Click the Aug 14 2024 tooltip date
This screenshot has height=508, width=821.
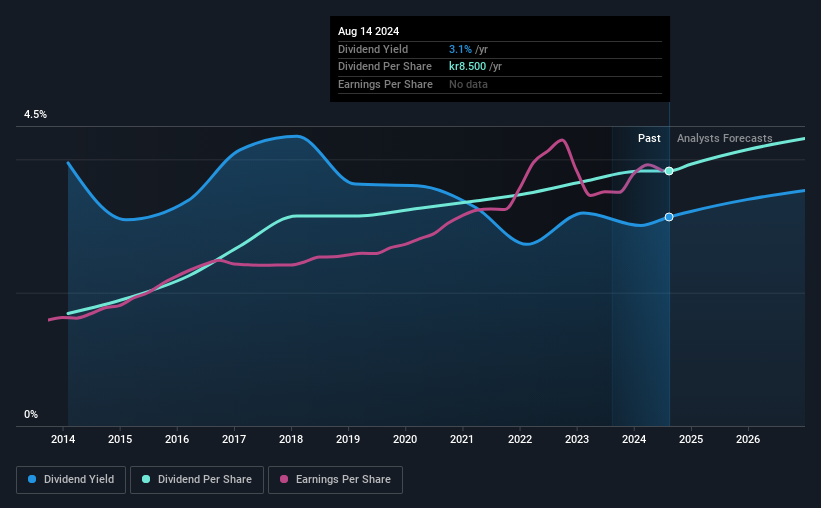pyautogui.click(x=369, y=31)
